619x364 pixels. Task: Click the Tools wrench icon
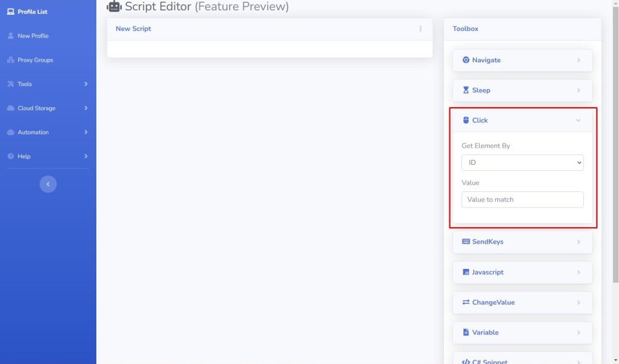[11, 84]
